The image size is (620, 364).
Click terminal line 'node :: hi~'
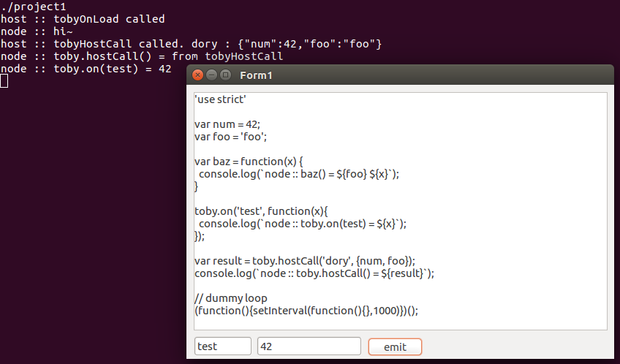(37, 31)
